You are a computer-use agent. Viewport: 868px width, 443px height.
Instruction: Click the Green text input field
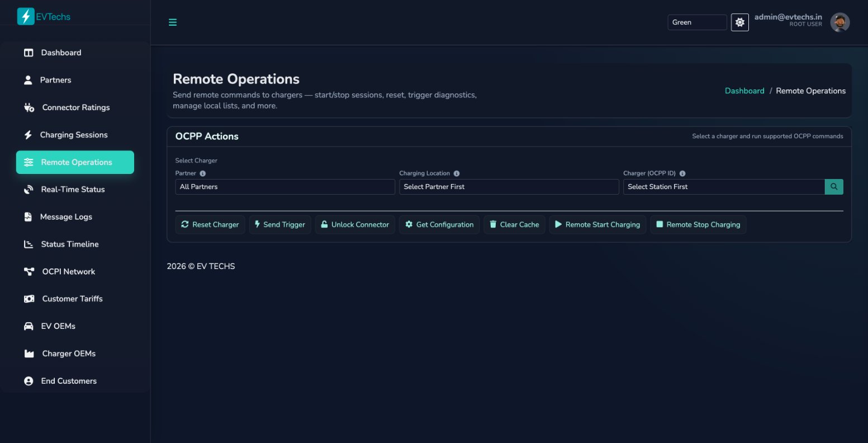pos(697,22)
